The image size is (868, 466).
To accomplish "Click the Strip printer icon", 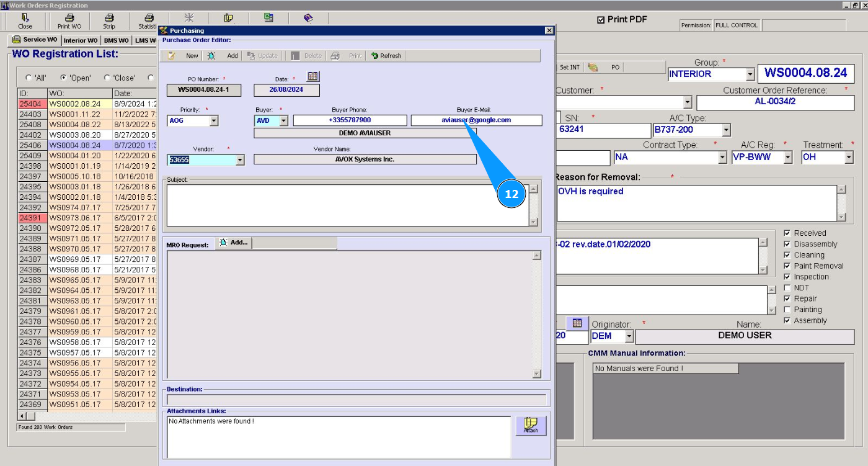I will click(109, 21).
